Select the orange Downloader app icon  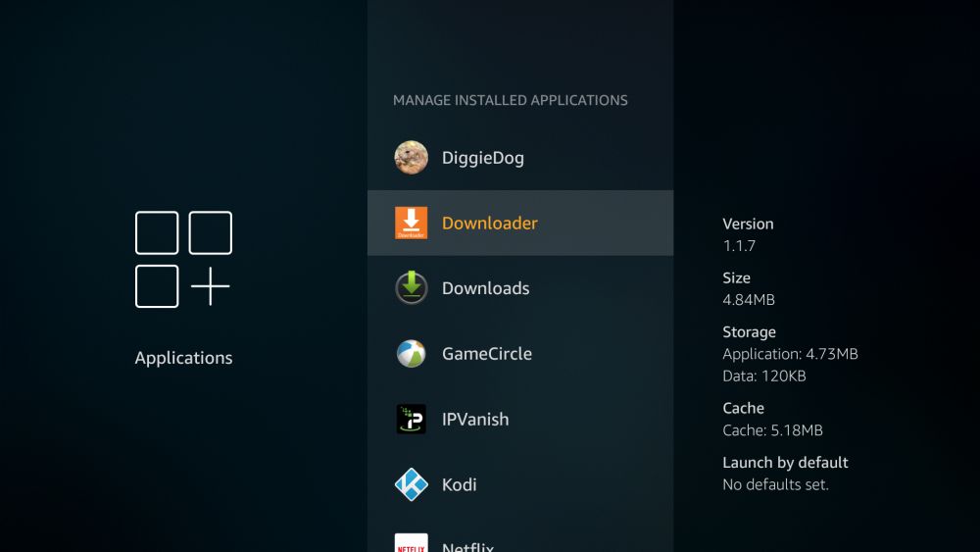[412, 224]
